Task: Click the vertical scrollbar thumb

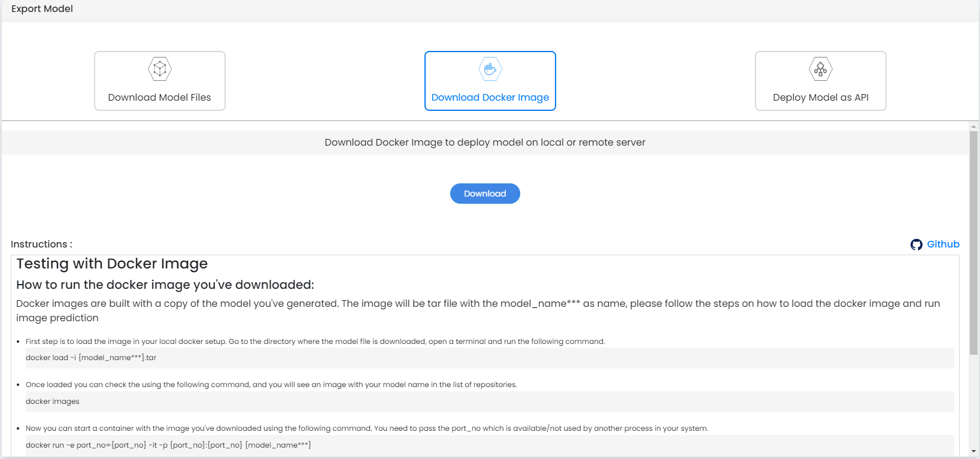Action: coord(973,240)
